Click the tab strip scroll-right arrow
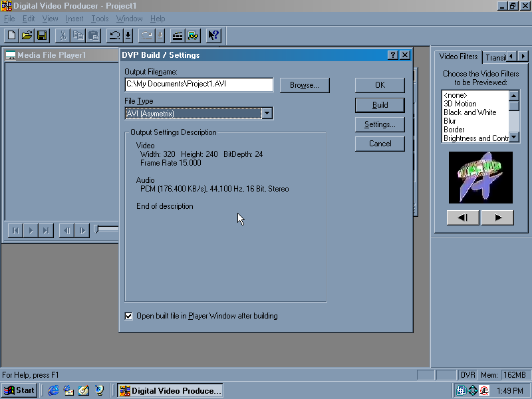 pyautogui.click(x=523, y=57)
